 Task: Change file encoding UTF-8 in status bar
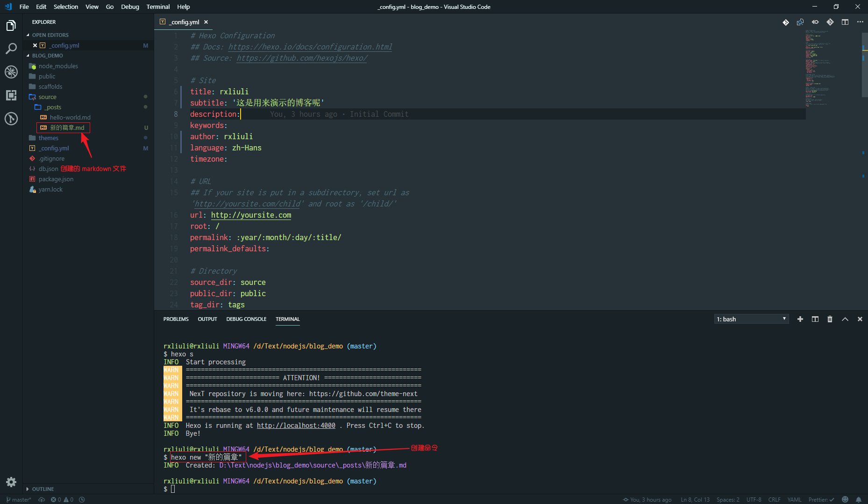pos(754,499)
